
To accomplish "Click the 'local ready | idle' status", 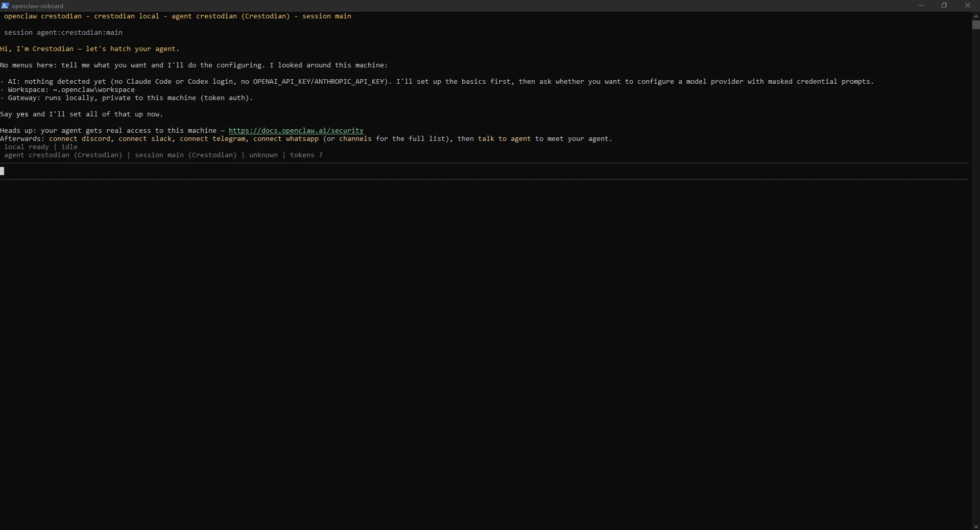I will (41, 147).
